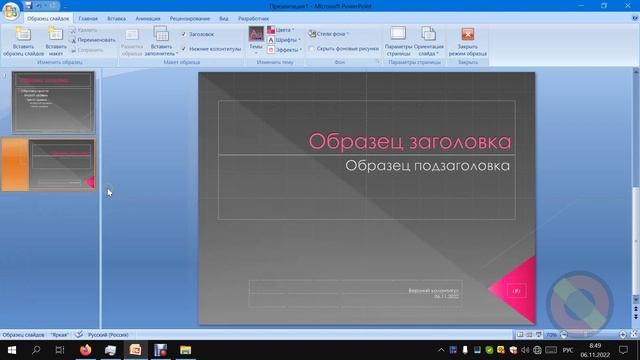Save using the quick access toolbar icon
This screenshot has width=640, height=360.
point(28,6)
